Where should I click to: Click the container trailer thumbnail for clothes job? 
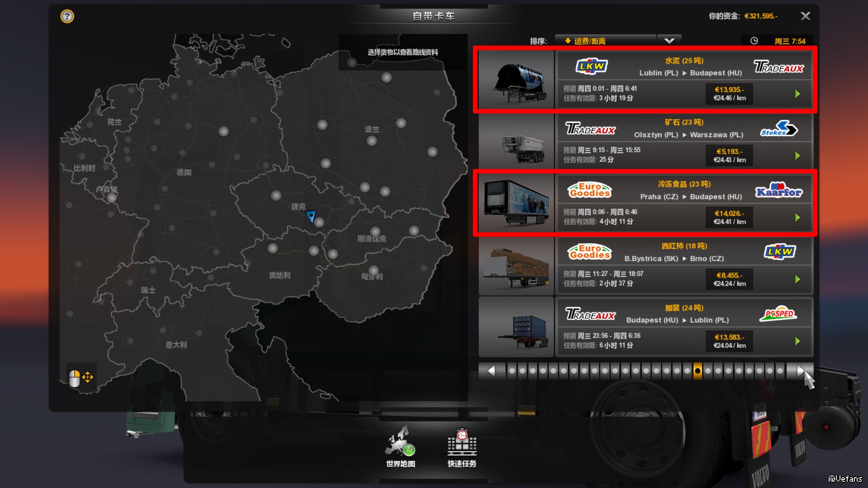(516, 327)
